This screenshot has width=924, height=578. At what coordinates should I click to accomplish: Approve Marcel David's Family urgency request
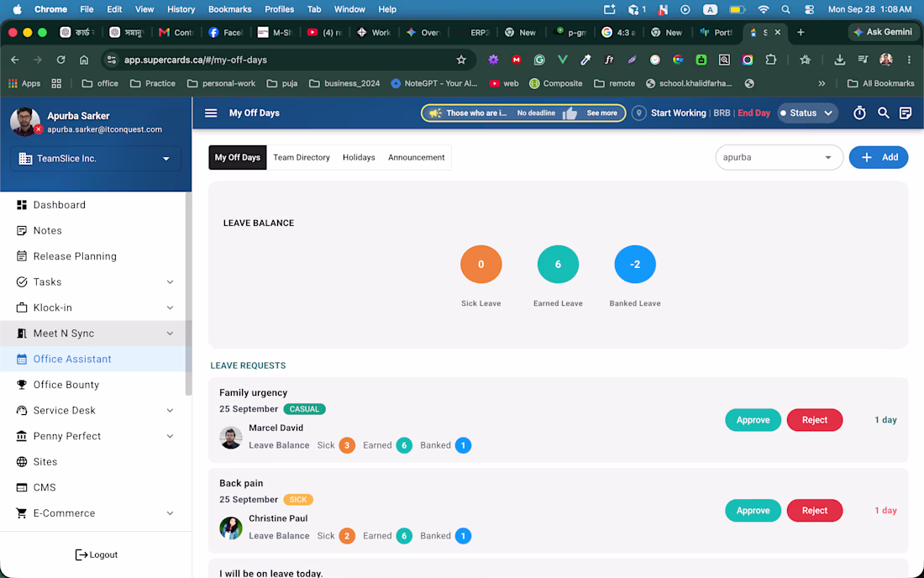(753, 420)
